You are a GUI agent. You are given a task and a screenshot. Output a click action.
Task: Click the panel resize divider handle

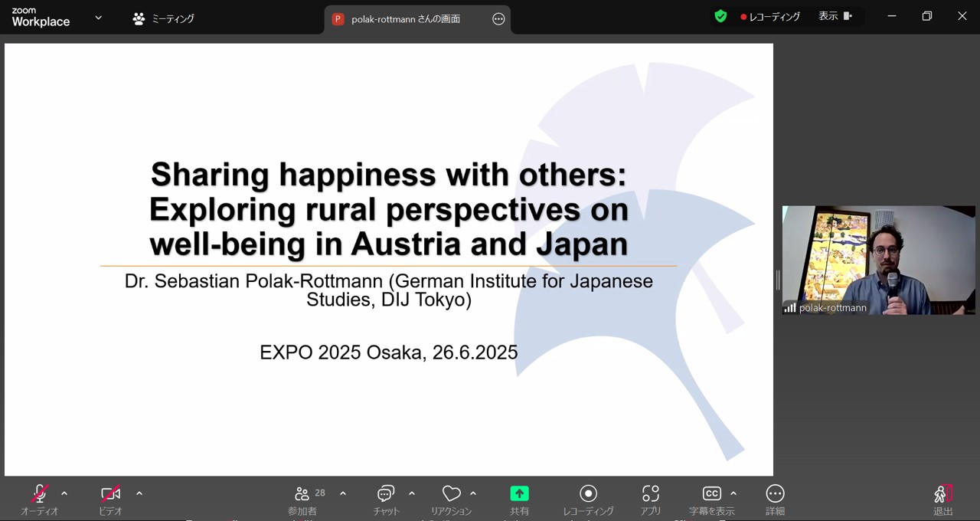tap(778, 280)
